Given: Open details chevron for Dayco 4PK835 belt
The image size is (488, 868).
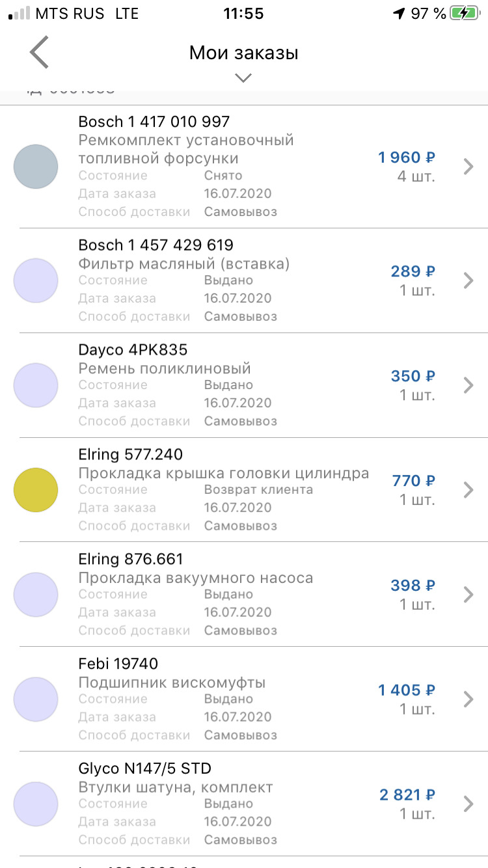Looking at the screenshot, I should tap(468, 385).
